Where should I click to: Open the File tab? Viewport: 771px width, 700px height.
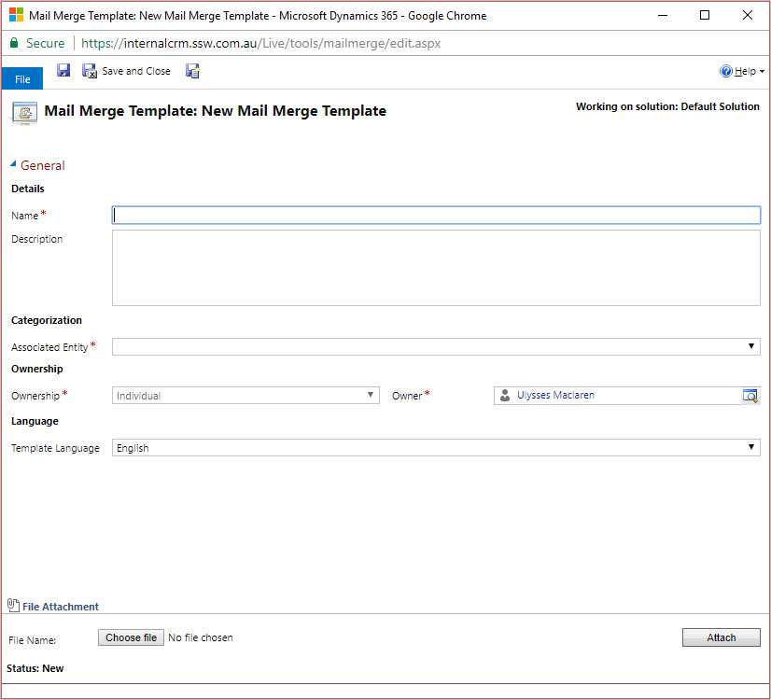coord(22,79)
